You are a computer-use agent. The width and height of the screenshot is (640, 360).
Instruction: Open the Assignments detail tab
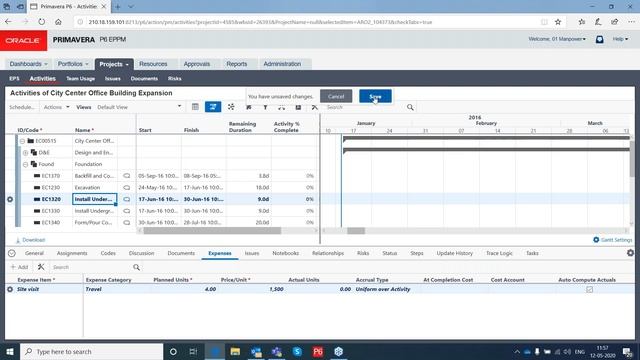pyautogui.click(x=72, y=253)
